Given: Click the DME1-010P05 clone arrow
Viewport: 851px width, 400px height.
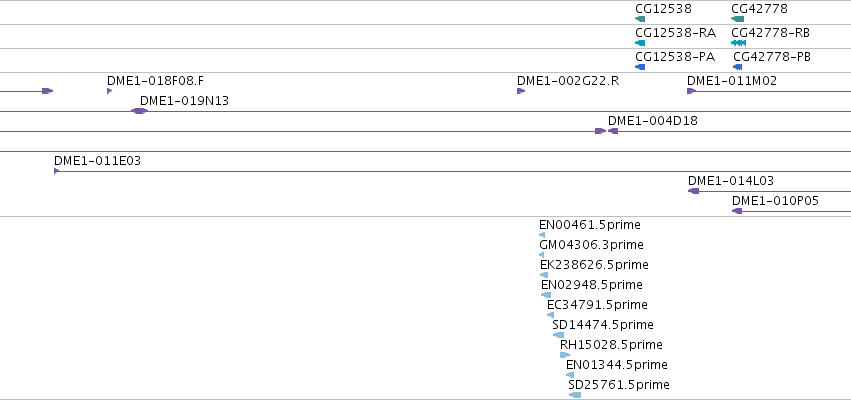Looking at the screenshot, I should coord(737,211).
